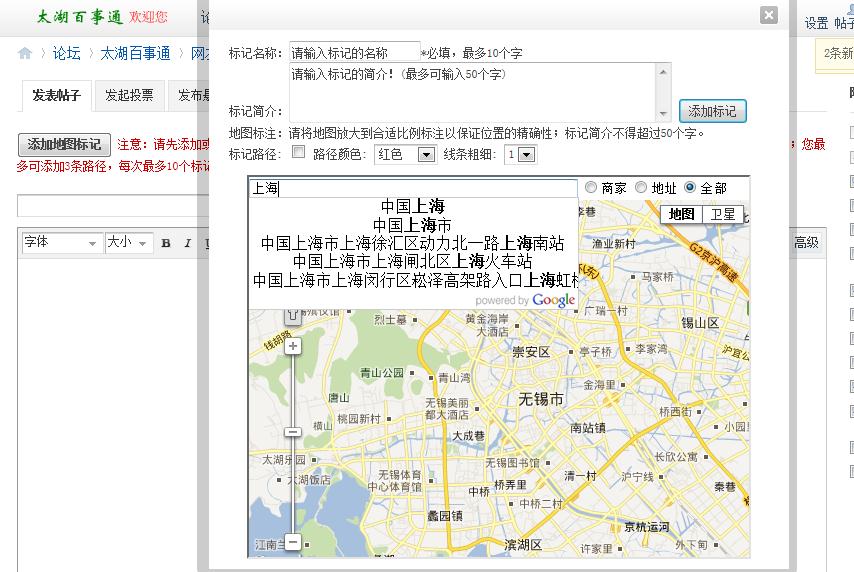854x572 pixels.
Task: Enable the 标记路径 checkbox
Action: point(298,152)
